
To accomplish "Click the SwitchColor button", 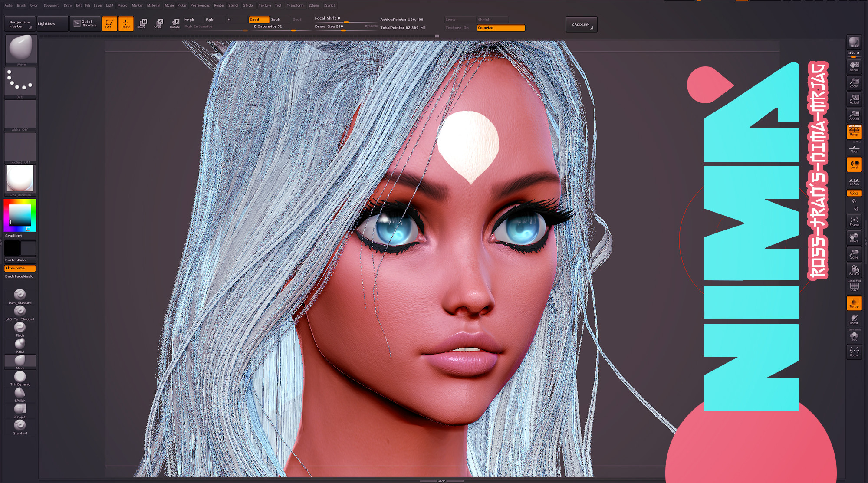I will (20, 260).
